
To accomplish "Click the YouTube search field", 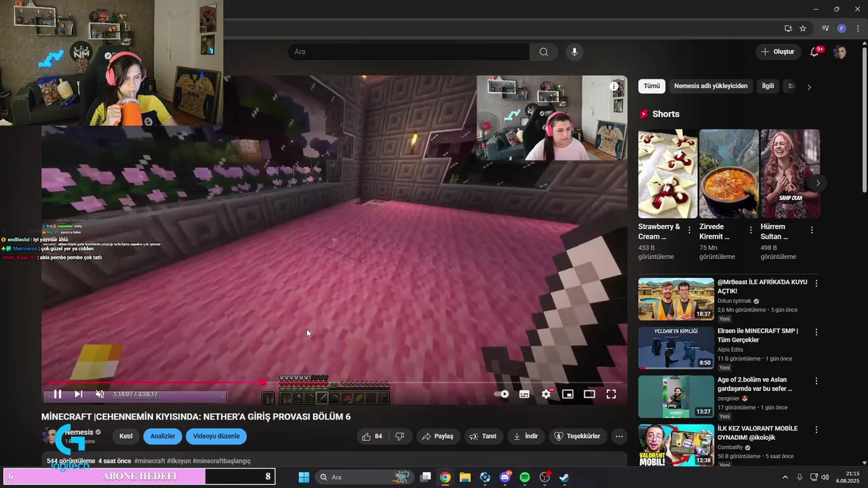I will coord(409,52).
